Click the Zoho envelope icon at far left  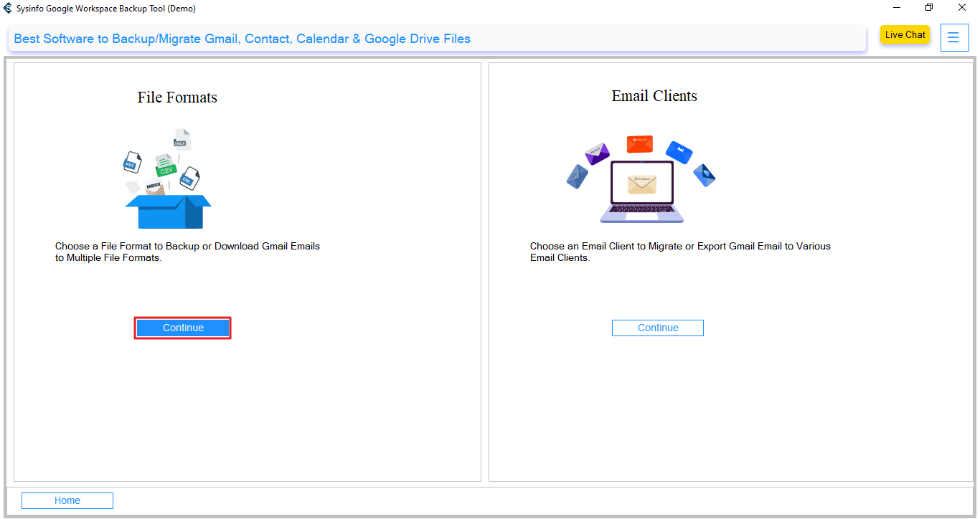click(x=577, y=176)
